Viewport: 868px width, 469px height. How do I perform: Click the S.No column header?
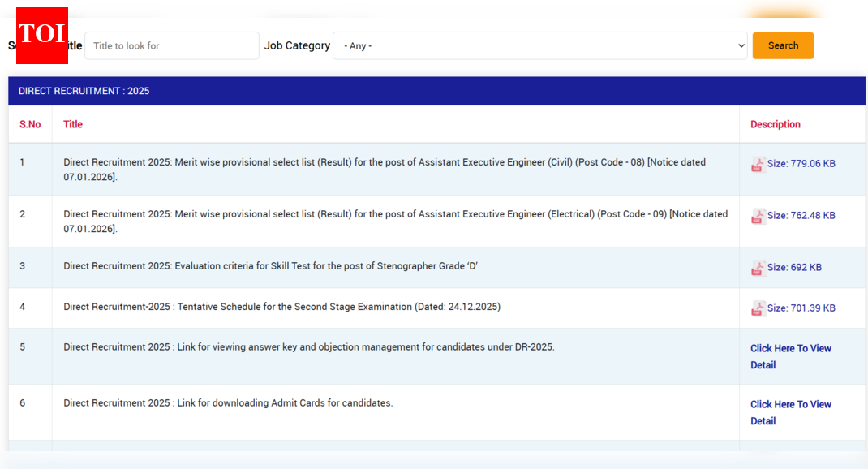[x=30, y=124]
